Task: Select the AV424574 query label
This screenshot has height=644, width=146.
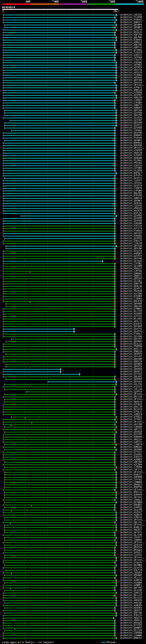Action: click(x=8, y=7)
